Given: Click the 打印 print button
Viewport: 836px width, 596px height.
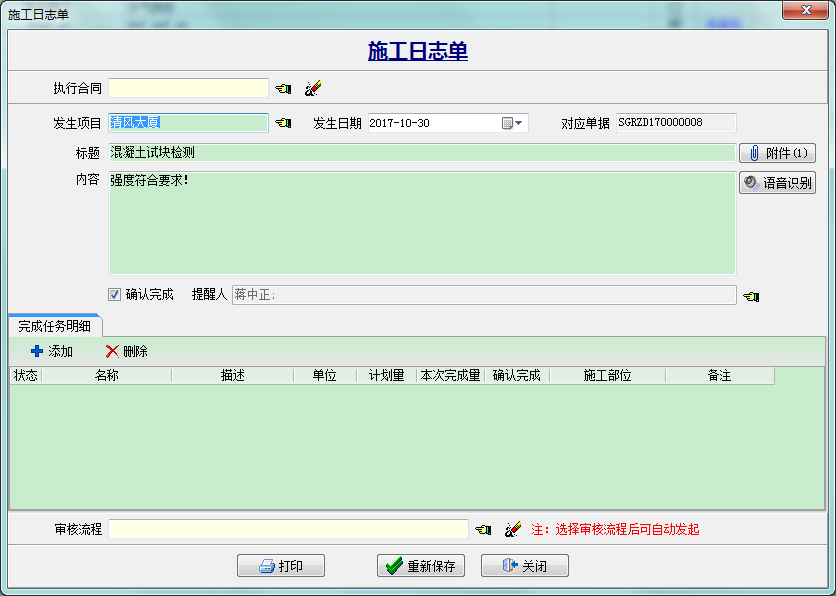Looking at the screenshot, I should (x=281, y=566).
